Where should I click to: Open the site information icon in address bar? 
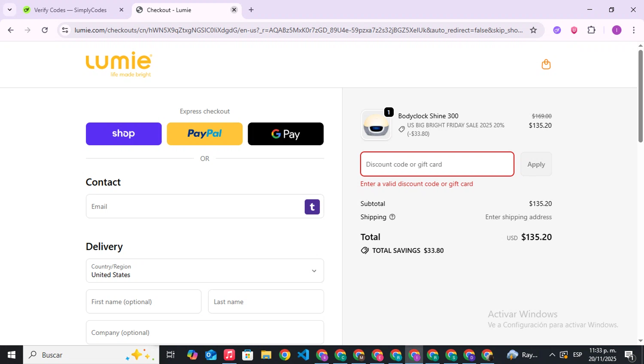pos(65,30)
